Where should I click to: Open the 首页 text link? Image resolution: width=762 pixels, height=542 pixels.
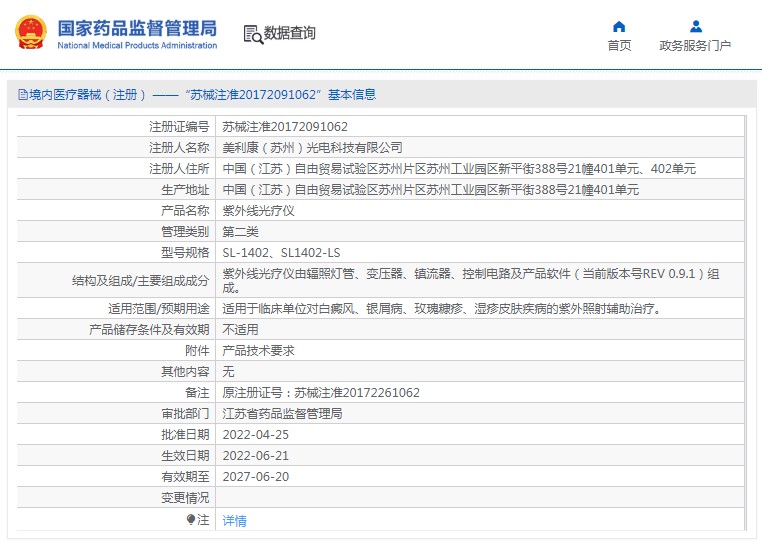click(619, 46)
